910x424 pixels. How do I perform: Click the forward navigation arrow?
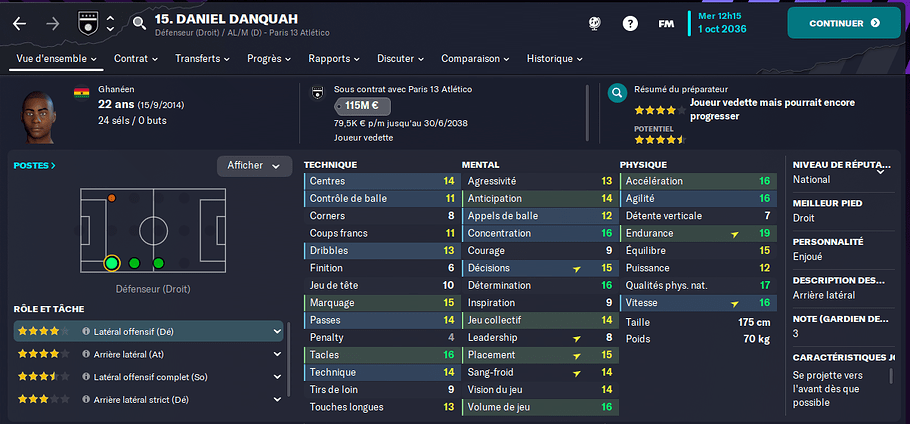click(x=52, y=24)
